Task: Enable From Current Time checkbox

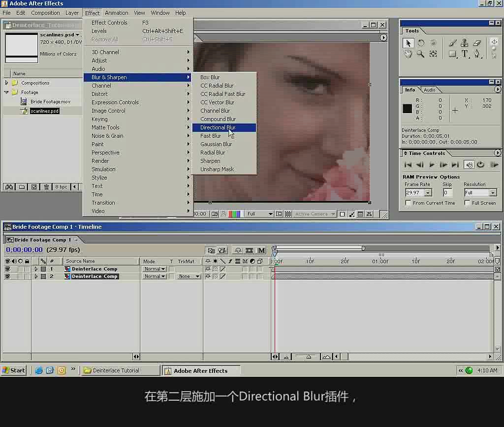Action: pyautogui.click(x=408, y=203)
